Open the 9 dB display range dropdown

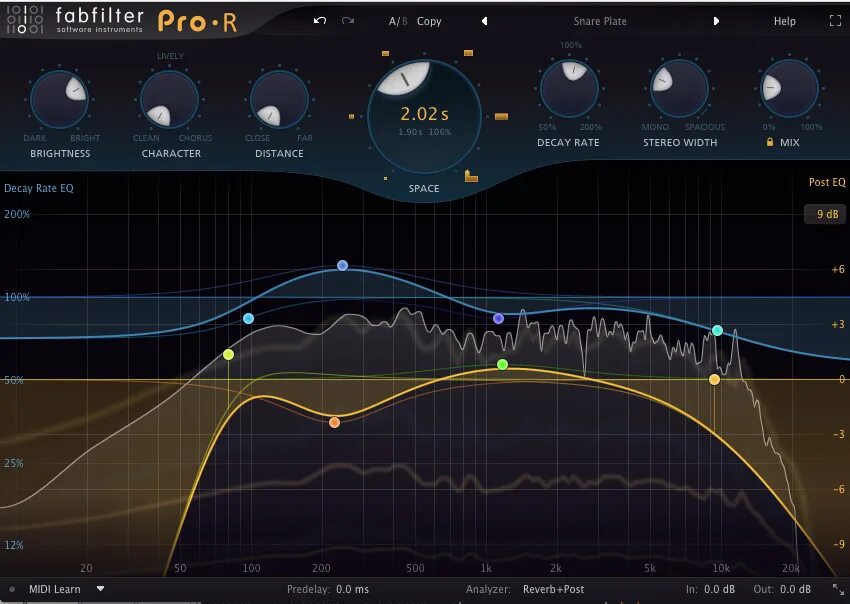(x=827, y=214)
